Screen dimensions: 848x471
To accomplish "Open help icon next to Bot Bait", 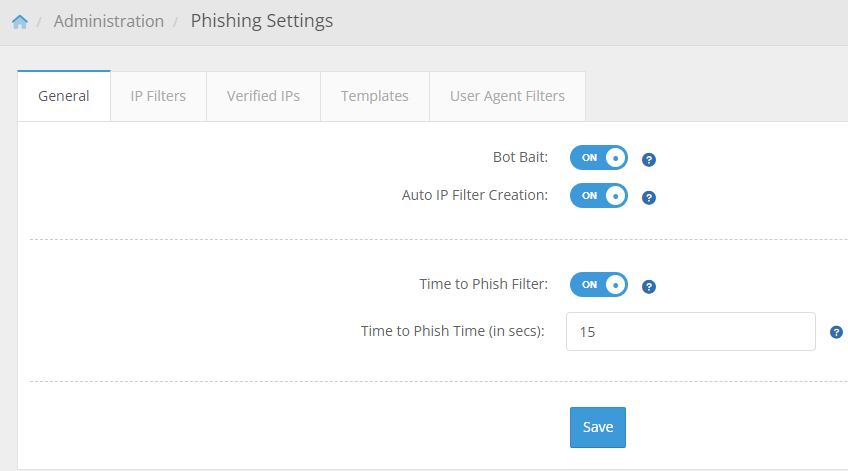I will (x=648, y=160).
